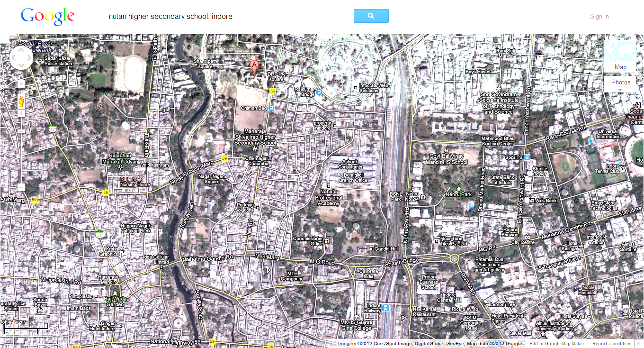Click the small arrow under Photos
644x348 pixels.
(620, 90)
